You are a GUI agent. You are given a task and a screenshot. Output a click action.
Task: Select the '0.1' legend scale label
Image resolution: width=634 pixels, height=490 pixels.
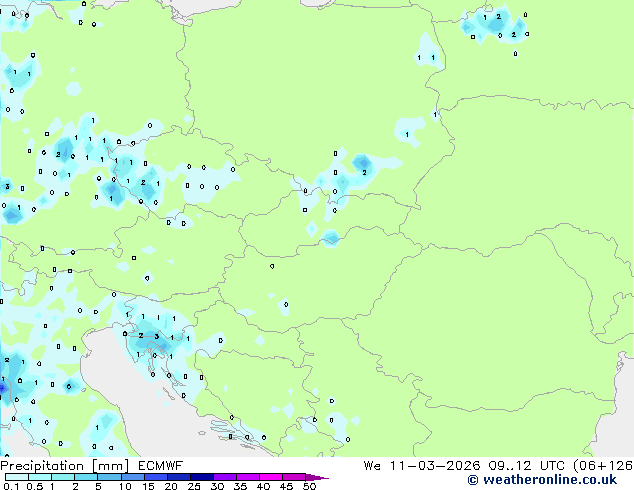pos(11,486)
